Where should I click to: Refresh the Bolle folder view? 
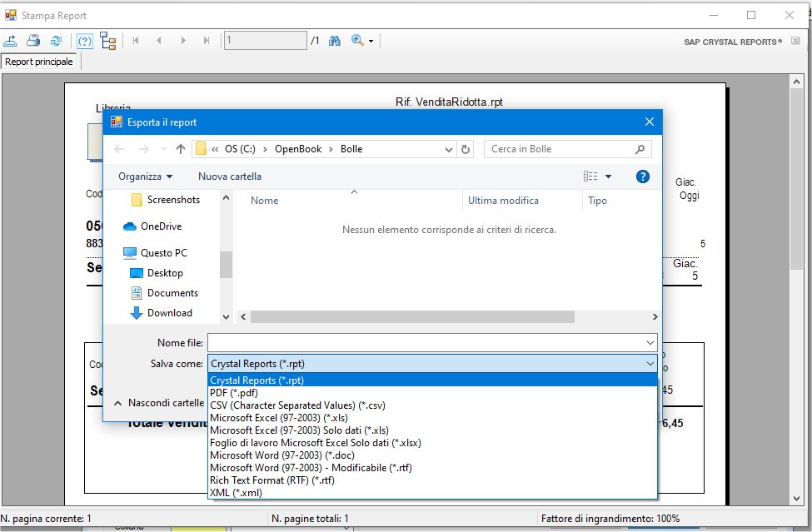[466, 149]
